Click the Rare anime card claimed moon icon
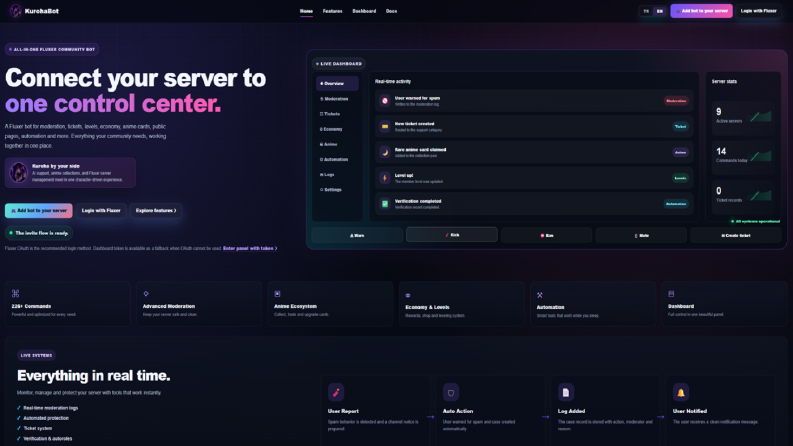Image resolution: width=793 pixels, height=446 pixels. click(x=385, y=152)
